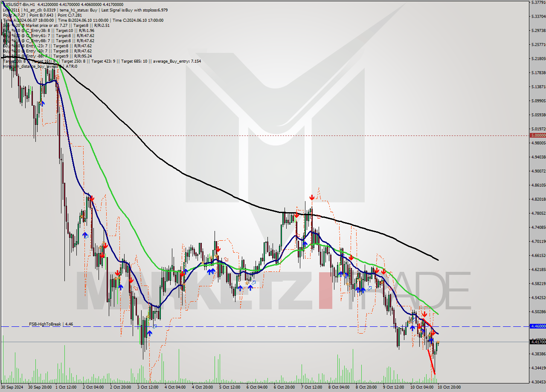546x392 pixels.
Task: Click the 2 Oct 20:00 time label
Action: coord(121,387)
